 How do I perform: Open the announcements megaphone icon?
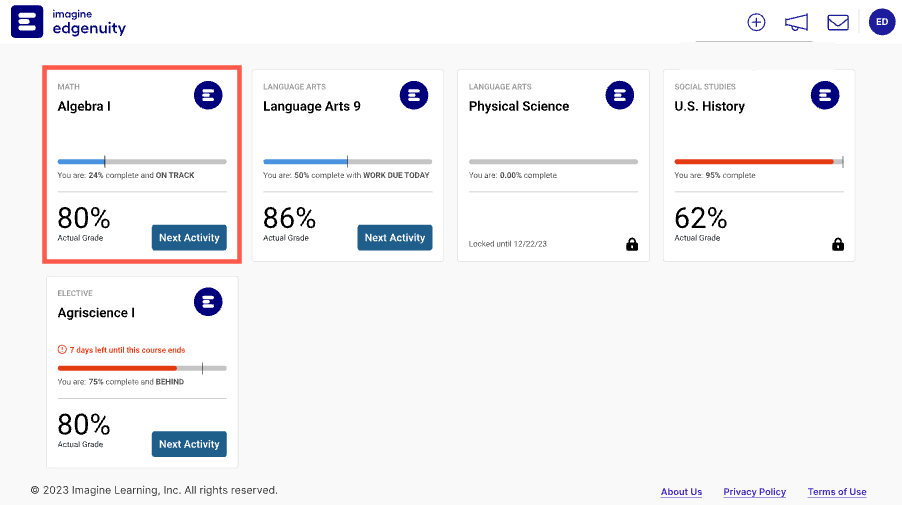point(796,22)
